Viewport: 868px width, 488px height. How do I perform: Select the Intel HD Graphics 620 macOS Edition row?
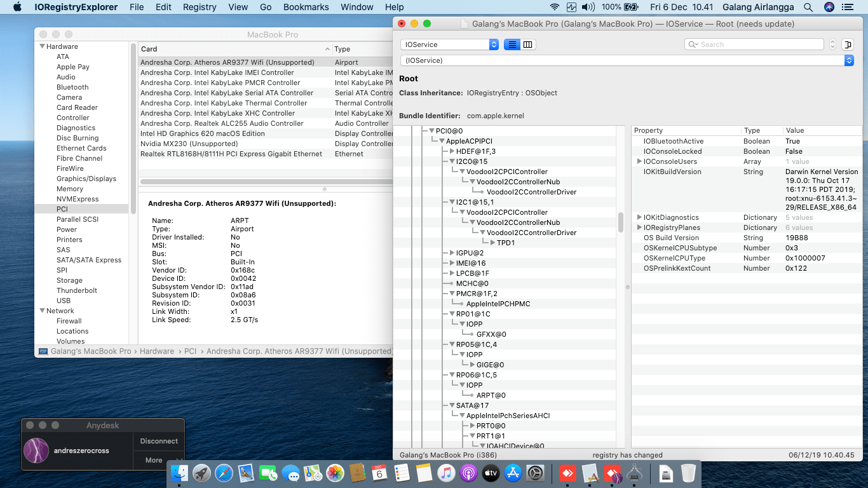pyautogui.click(x=266, y=133)
